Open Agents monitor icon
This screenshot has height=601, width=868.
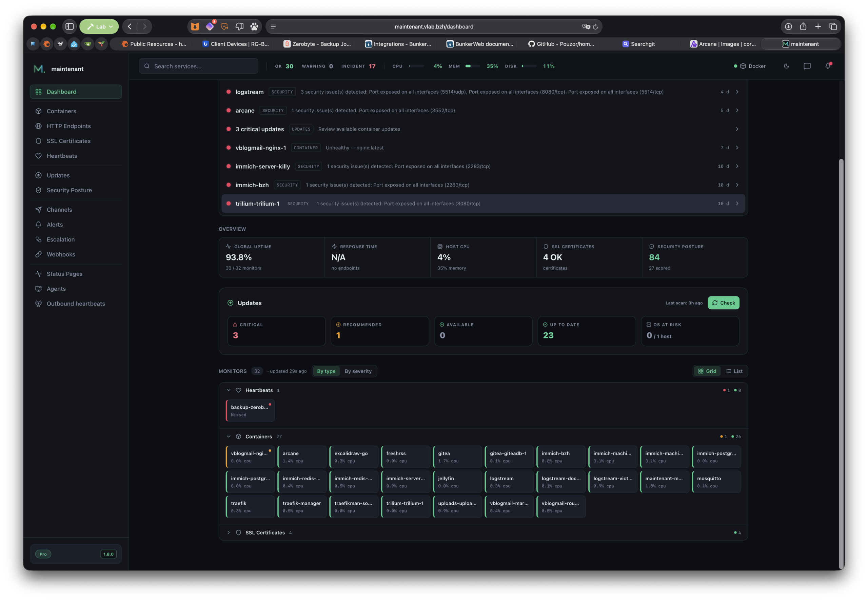point(38,289)
